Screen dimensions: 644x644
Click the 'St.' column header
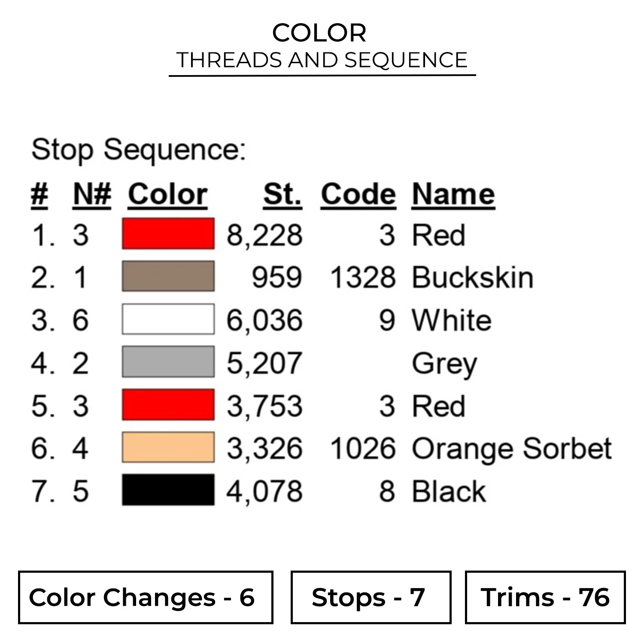[283, 194]
